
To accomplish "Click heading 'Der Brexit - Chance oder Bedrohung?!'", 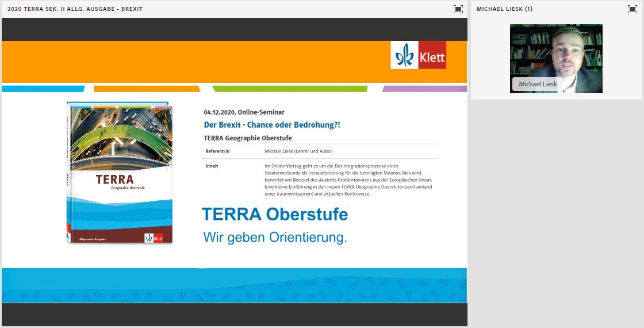I will pos(272,125).
